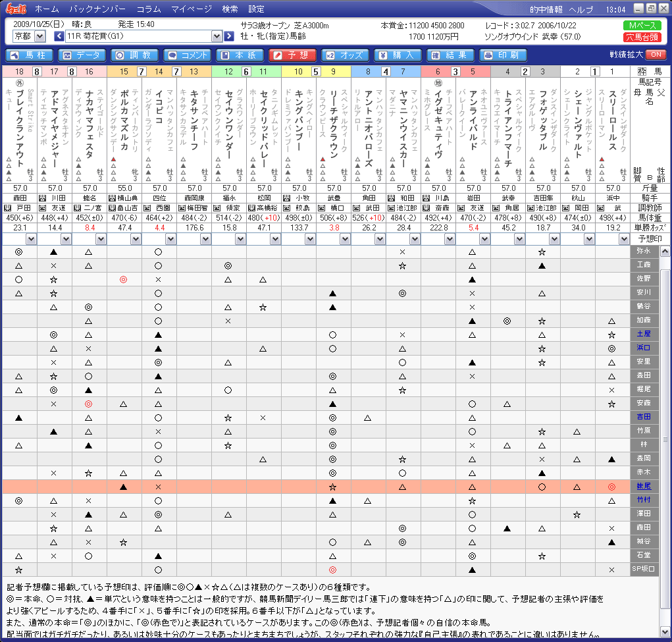Open the バックナンバー menu
The width and height of the screenshot is (672, 642).
[97, 9]
